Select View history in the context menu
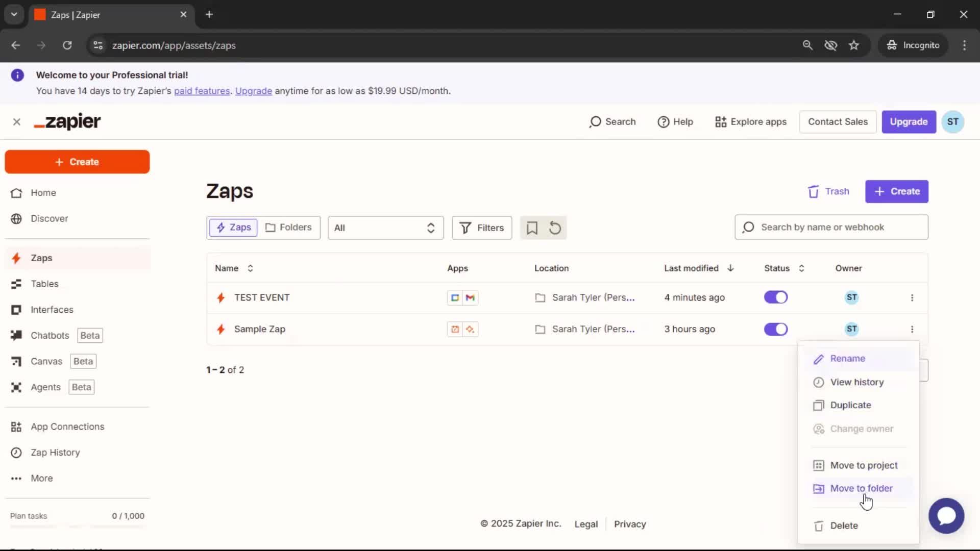Image resolution: width=980 pixels, height=551 pixels. (x=859, y=382)
